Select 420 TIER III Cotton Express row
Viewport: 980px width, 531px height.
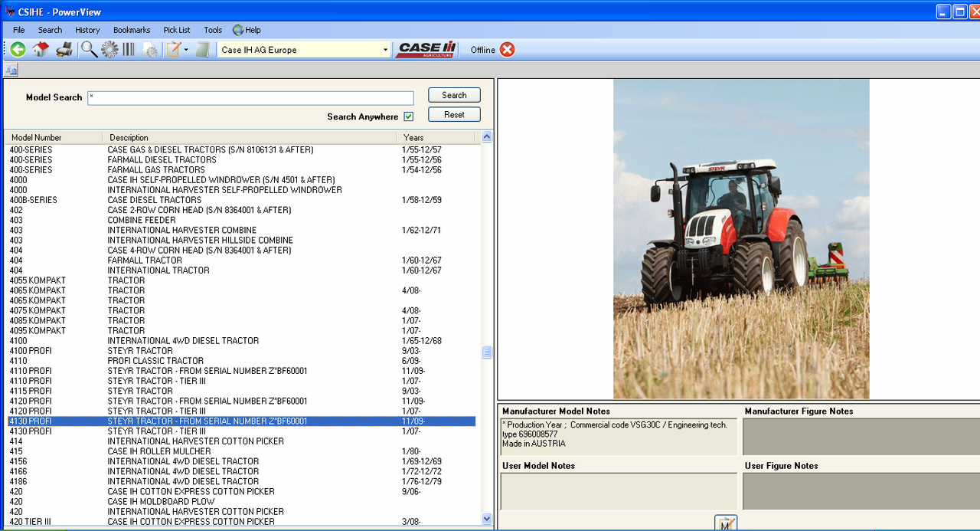[x=240, y=522]
